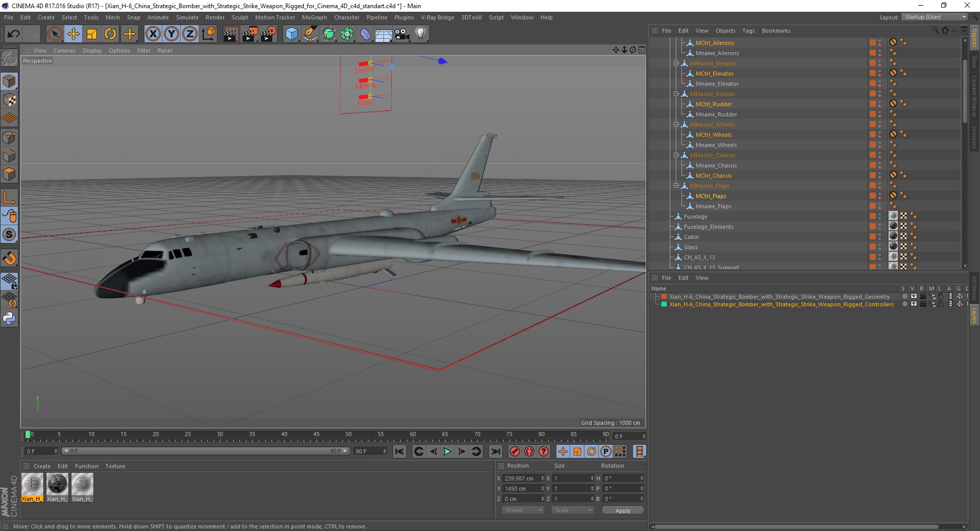
Task: Click Make Editable icon in left palette
Action: point(9,58)
